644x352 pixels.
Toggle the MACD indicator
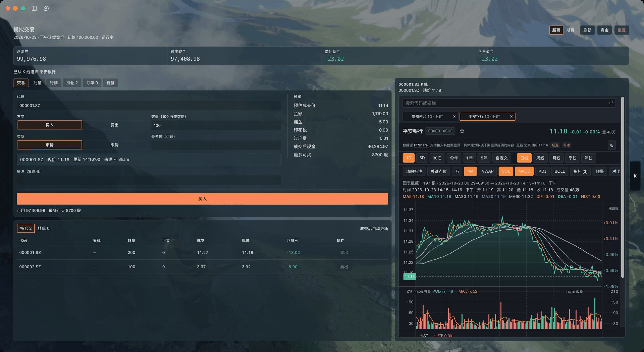pyautogui.click(x=524, y=171)
